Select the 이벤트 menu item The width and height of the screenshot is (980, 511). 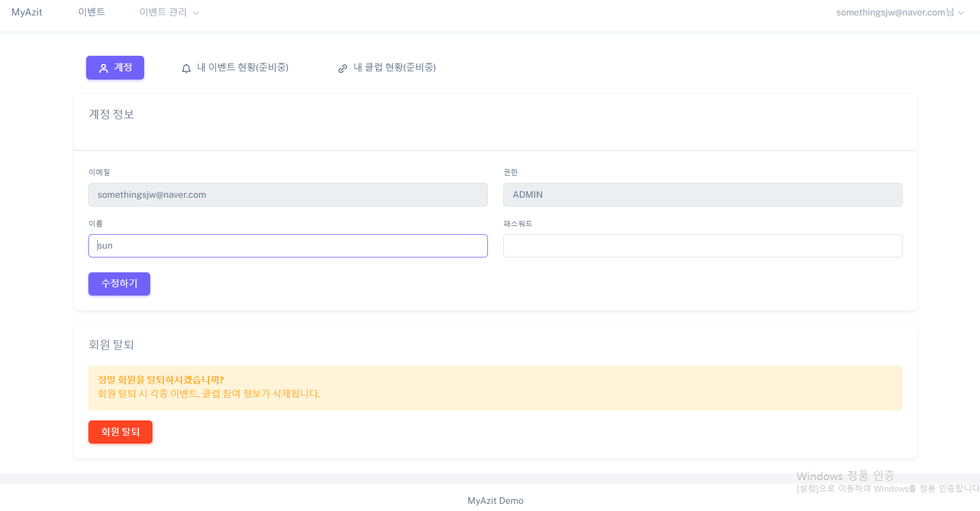(91, 12)
